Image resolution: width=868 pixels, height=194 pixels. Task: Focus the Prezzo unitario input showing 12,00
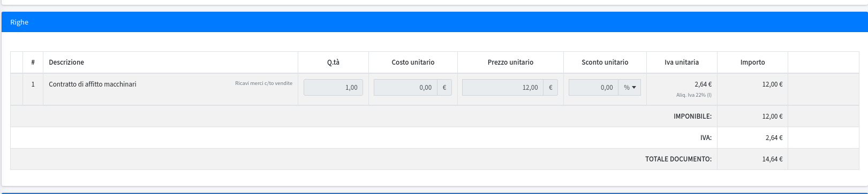point(503,88)
